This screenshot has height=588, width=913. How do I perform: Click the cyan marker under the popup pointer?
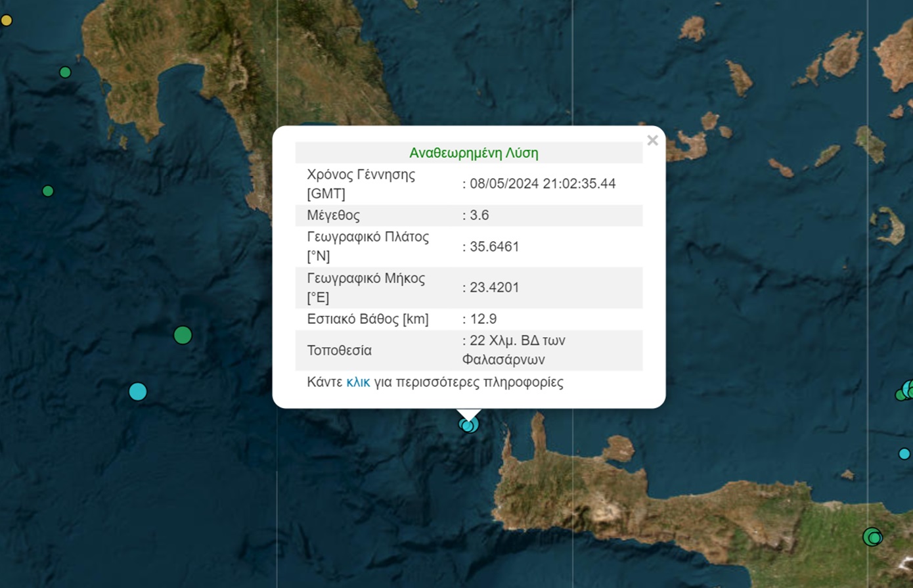[468, 425]
